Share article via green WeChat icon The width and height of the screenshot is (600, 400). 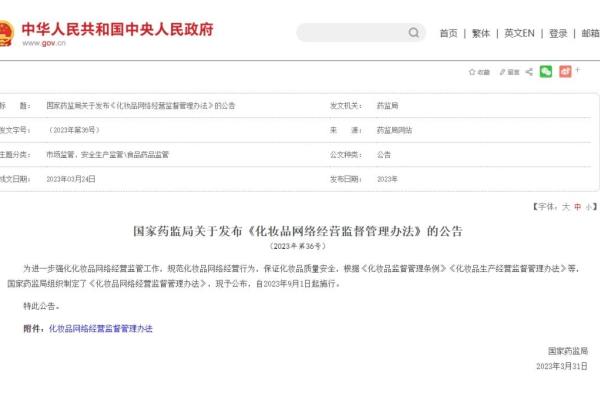[x=546, y=72]
